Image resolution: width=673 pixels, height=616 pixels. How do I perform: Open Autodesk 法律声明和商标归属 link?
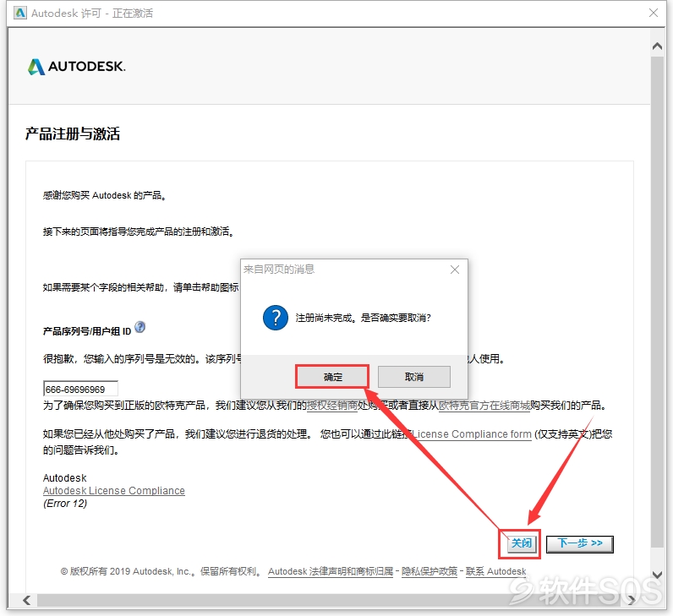tap(331, 571)
